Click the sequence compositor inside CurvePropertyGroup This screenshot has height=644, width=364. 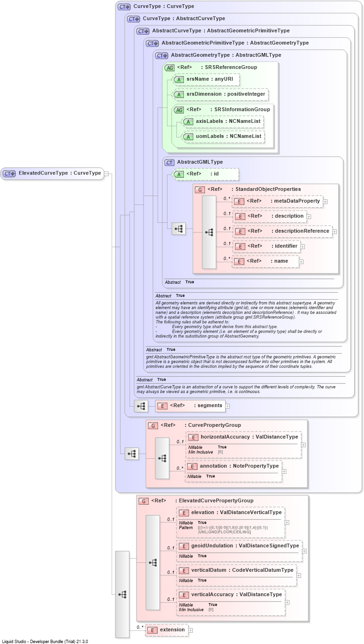[x=162, y=458]
